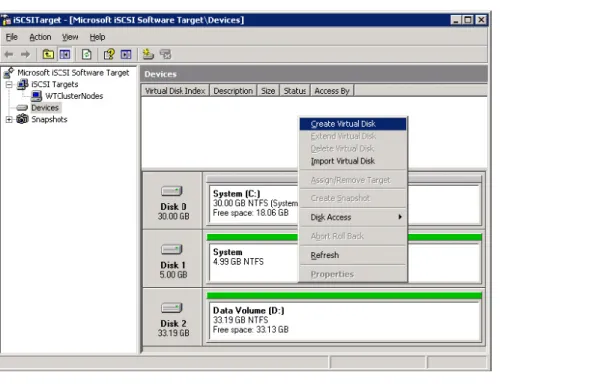Image resolution: width=613 pixels, height=384 pixels.
Task: Click greyed Assign/Remove Target entry
Action: 353,180
